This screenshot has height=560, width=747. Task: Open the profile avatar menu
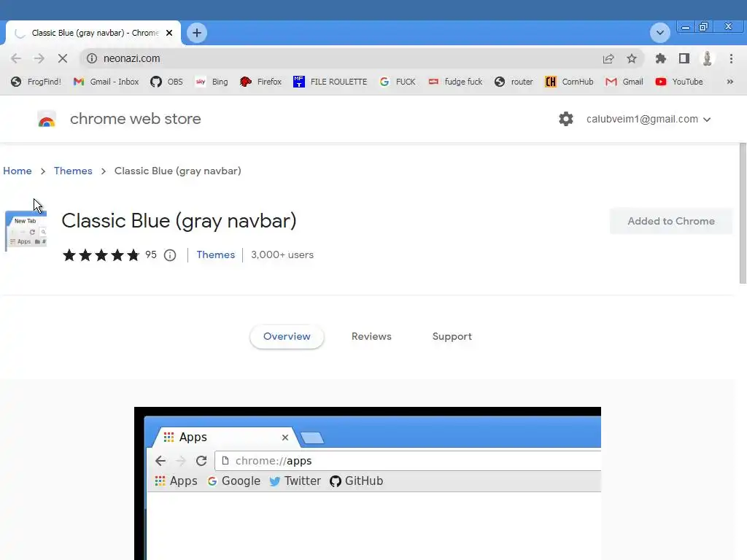(x=708, y=58)
